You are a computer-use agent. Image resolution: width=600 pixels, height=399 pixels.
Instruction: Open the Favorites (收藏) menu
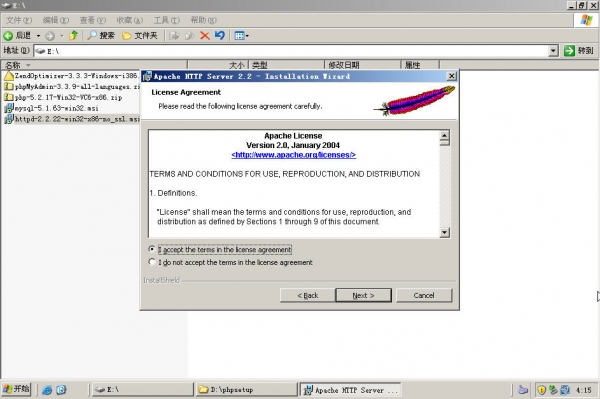(130, 20)
